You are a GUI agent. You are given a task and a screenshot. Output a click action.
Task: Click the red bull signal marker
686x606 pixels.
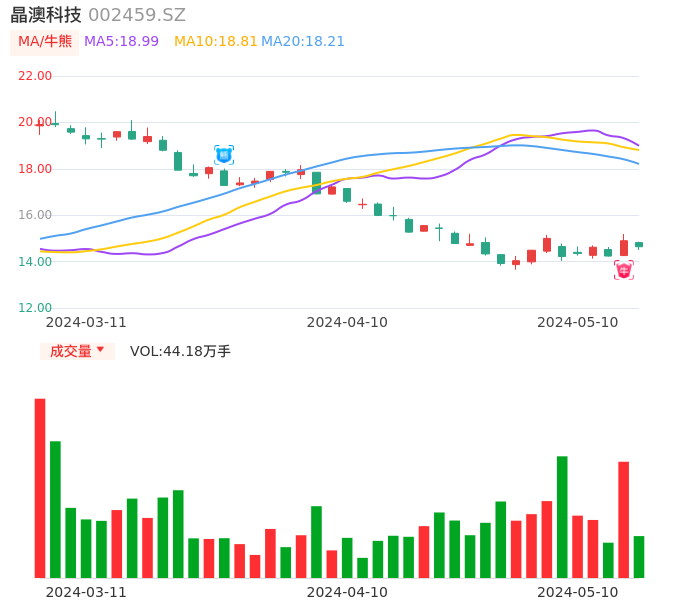[x=624, y=270]
